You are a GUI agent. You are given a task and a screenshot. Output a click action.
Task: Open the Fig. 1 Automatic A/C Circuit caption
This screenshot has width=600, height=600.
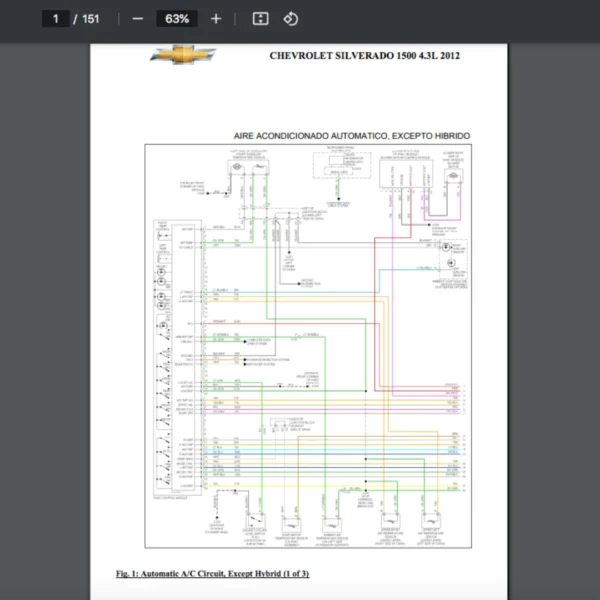pyautogui.click(x=213, y=574)
